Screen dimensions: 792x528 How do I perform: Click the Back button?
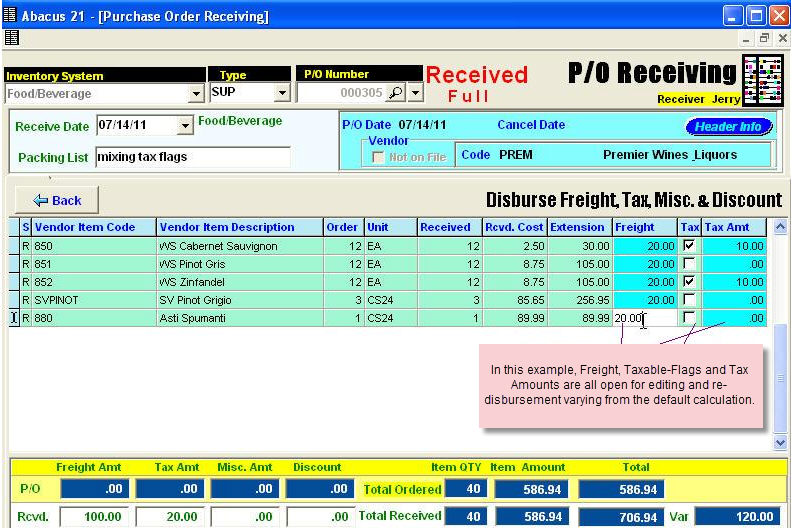57,200
